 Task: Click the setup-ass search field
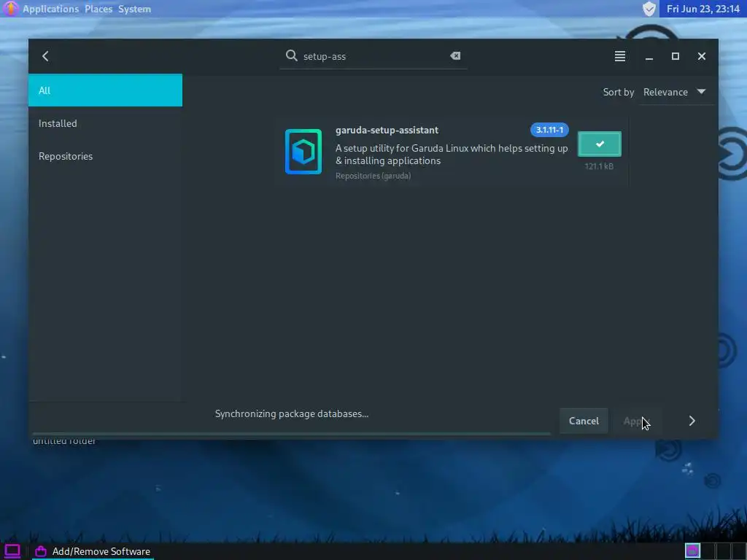click(373, 56)
